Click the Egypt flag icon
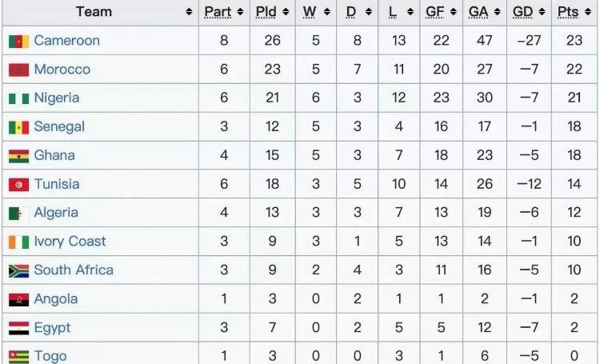This screenshot has height=364, width=600. (18, 328)
